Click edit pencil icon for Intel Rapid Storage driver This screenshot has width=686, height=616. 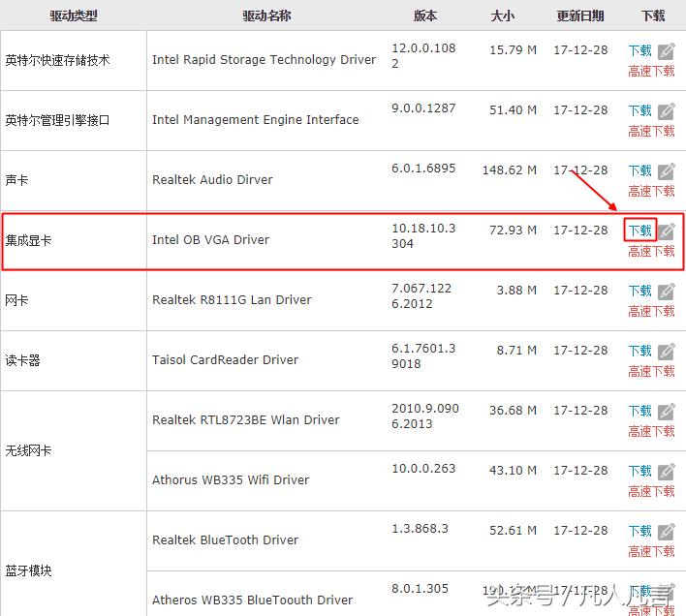coord(667,51)
